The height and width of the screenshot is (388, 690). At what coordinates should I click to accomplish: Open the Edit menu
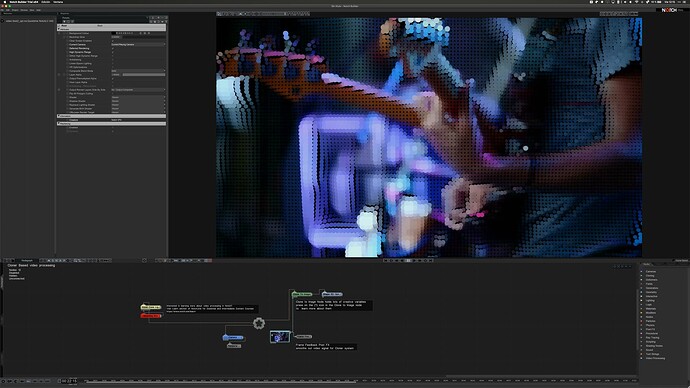click(x=7, y=10)
